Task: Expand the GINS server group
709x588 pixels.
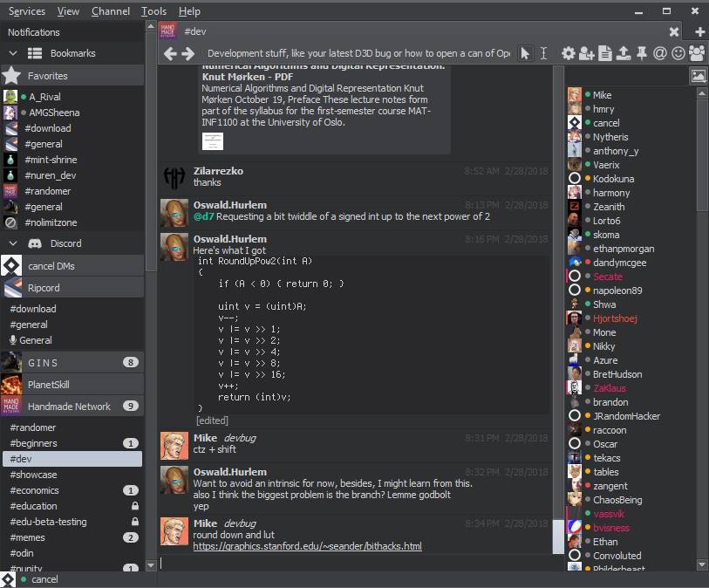Action: tap(72, 362)
